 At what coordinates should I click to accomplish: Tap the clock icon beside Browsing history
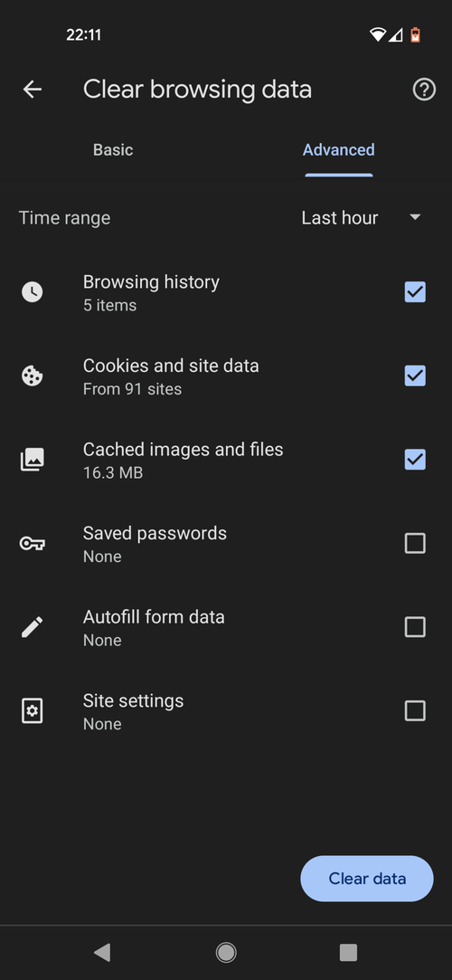[32, 292]
